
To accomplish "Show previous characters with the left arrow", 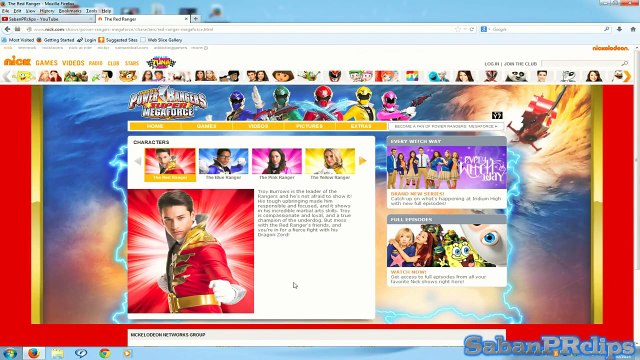I will tap(138, 161).
